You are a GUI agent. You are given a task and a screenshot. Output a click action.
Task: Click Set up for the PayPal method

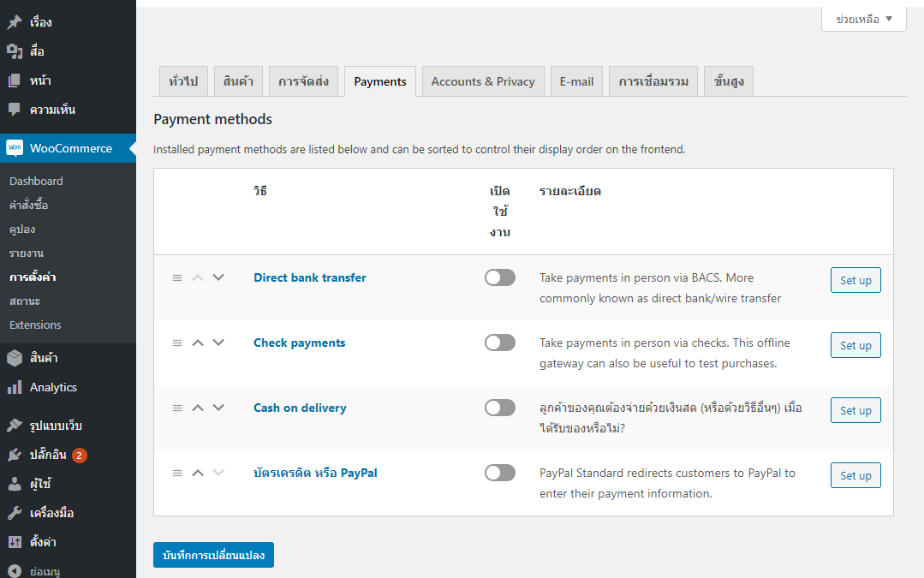coord(855,475)
